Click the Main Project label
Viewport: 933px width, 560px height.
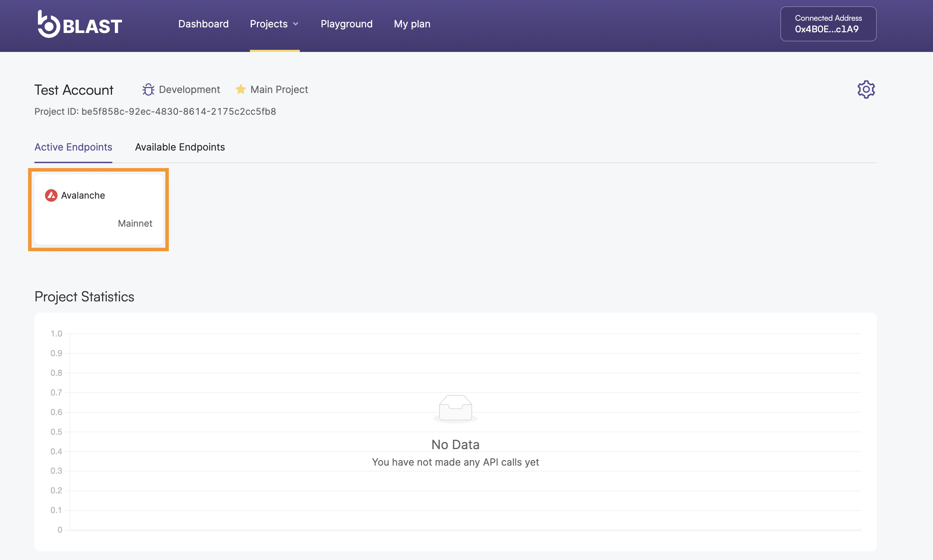279,89
